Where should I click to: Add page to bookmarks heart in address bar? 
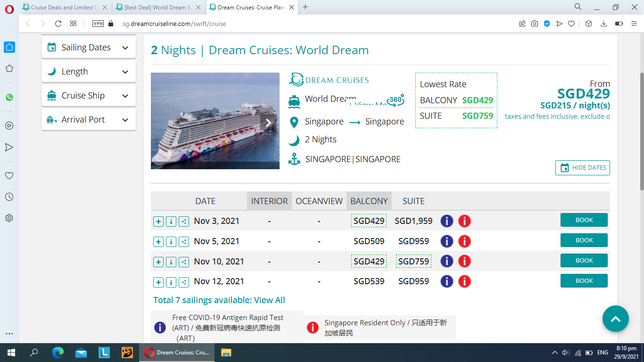click(x=571, y=24)
